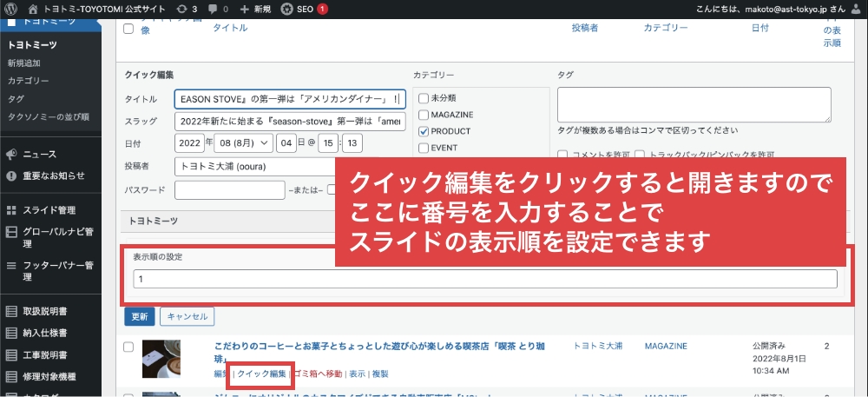Click the スライド管理 grid icon
The image size is (868, 397).
tap(11, 210)
